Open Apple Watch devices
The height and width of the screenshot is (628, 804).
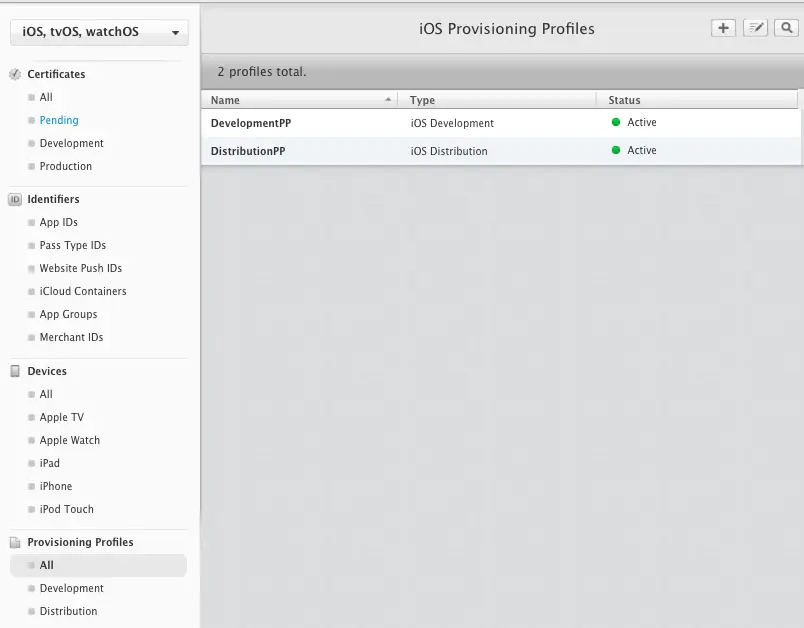(70, 440)
